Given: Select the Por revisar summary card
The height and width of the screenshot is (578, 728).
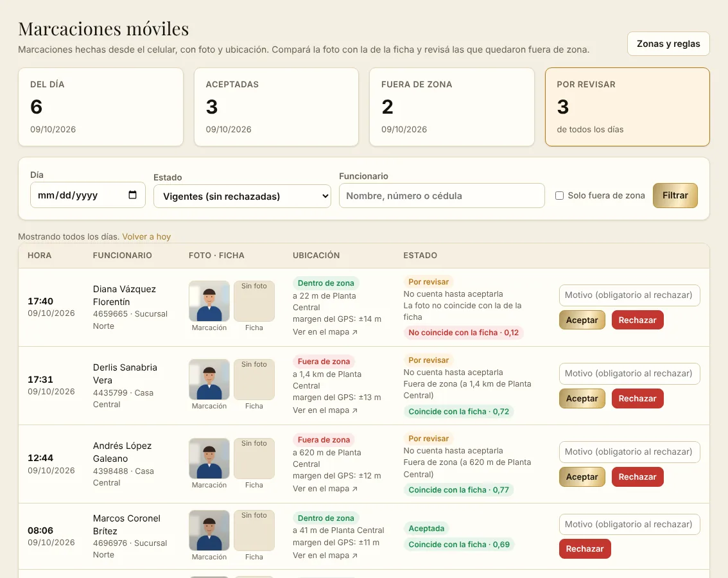Looking at the screenshot, I should pos(627,107).
